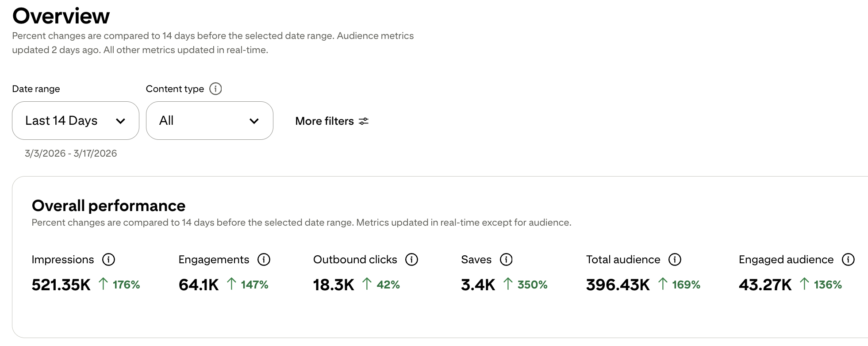Open the Content type All dropdown
This screenshot has width=868, height=346.
(x=209, y=120)
